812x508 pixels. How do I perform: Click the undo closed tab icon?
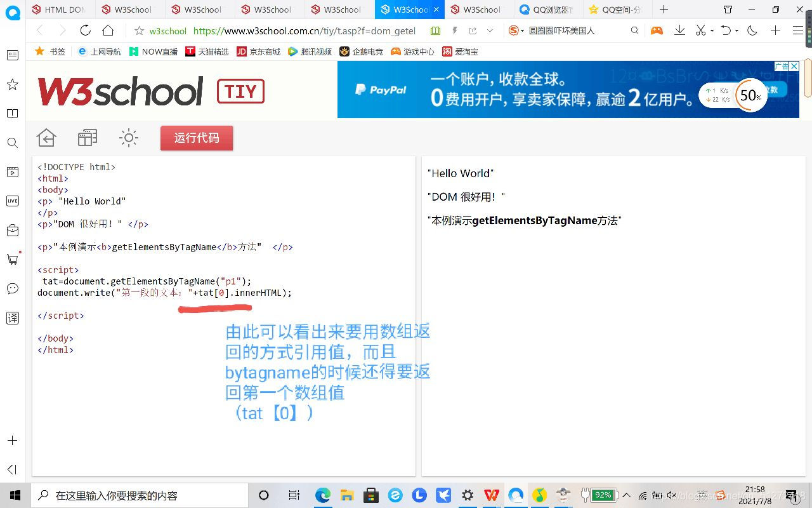(x=726, y=30)
